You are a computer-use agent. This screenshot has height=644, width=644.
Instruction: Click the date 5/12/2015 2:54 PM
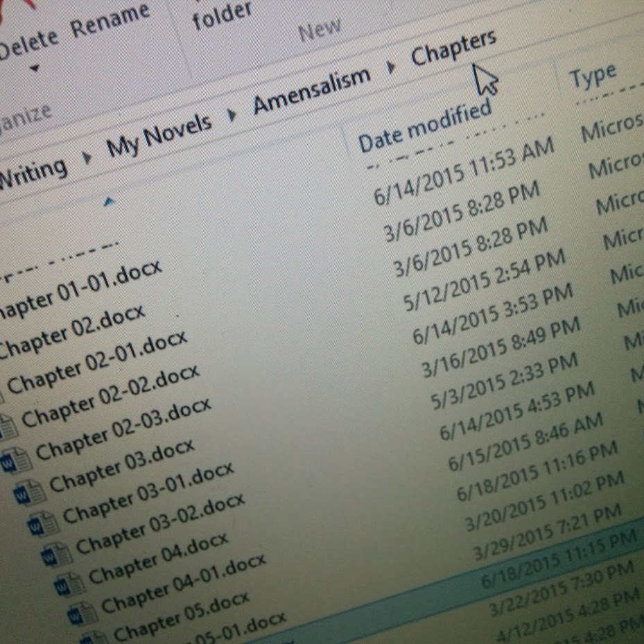(485, 281)
